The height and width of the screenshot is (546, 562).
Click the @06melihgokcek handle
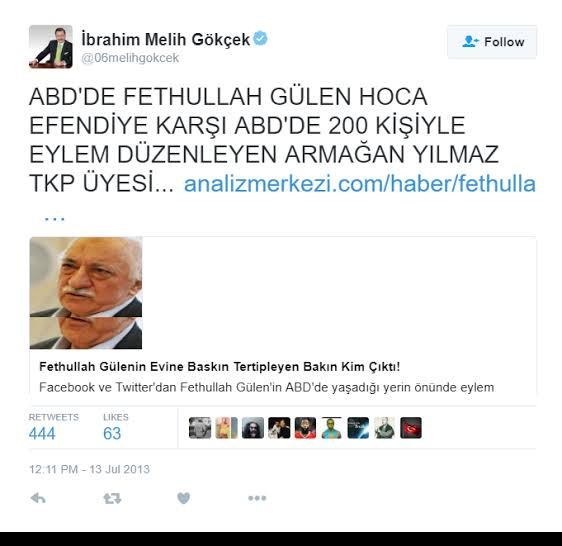(x=130, y=58)
